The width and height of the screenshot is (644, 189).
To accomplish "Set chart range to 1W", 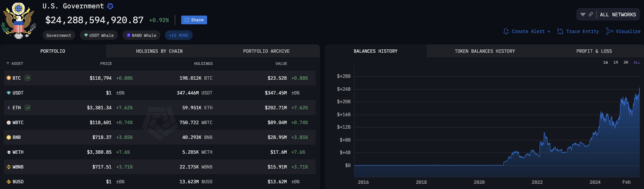I will pyautogui.click(x=606, y=62).
